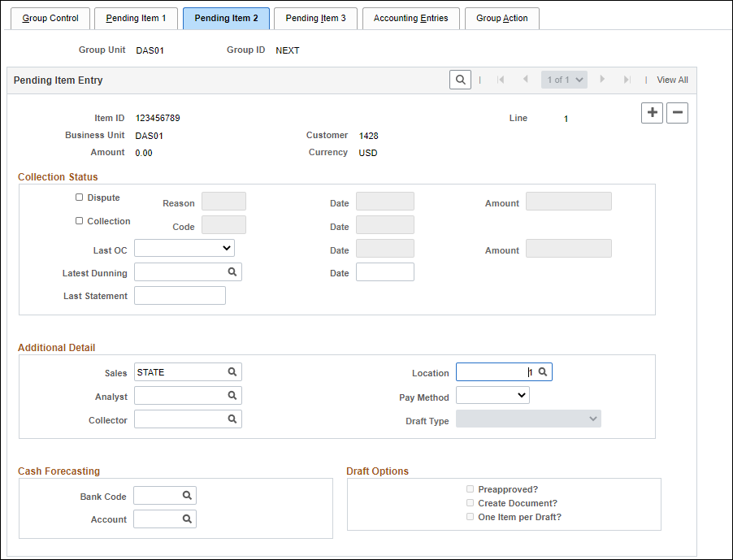Switch to Pending Item 1 tab

click(136, 18)
